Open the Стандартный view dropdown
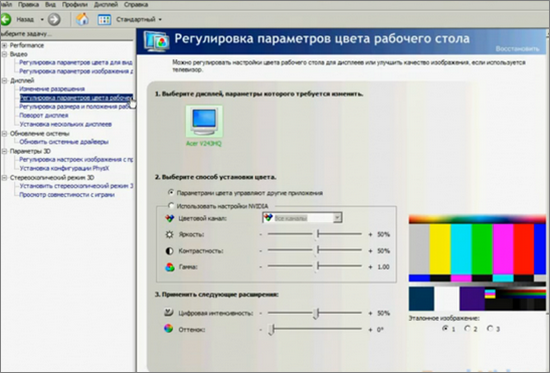The width and height of the screenshot is (550, 373). pyautogui.click(x=139, y=19)
